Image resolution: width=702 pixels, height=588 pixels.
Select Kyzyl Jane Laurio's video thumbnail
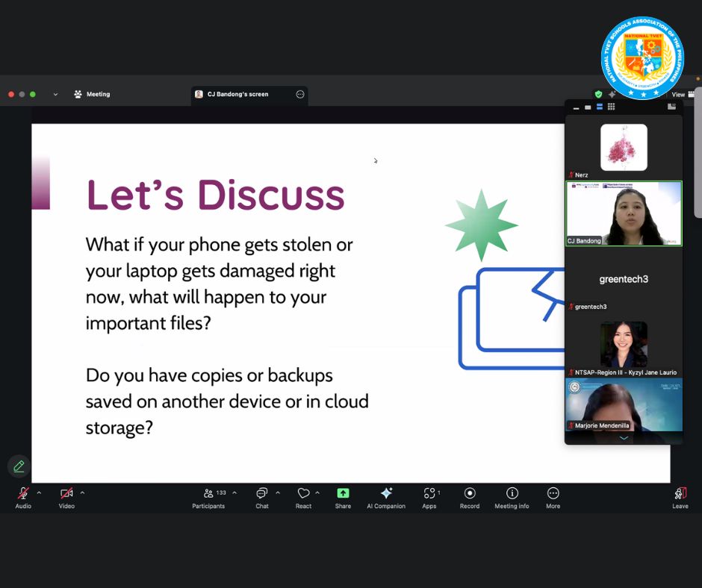pos(624,345)
